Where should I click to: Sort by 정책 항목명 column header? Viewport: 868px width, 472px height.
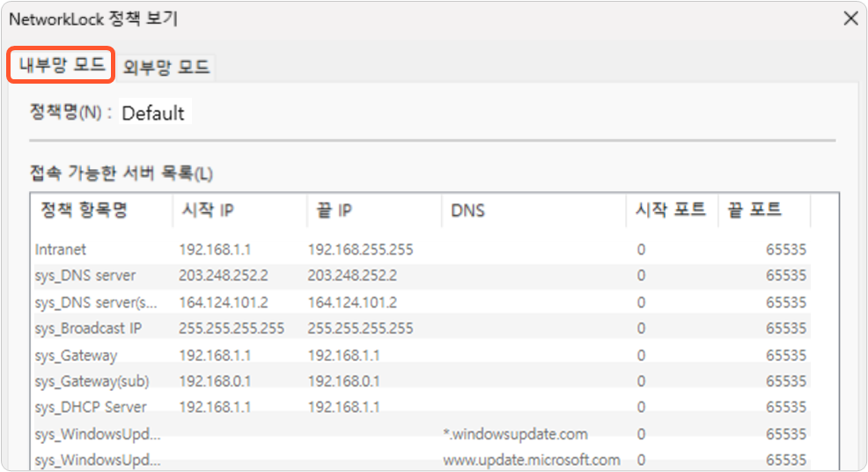pos(101,210)
